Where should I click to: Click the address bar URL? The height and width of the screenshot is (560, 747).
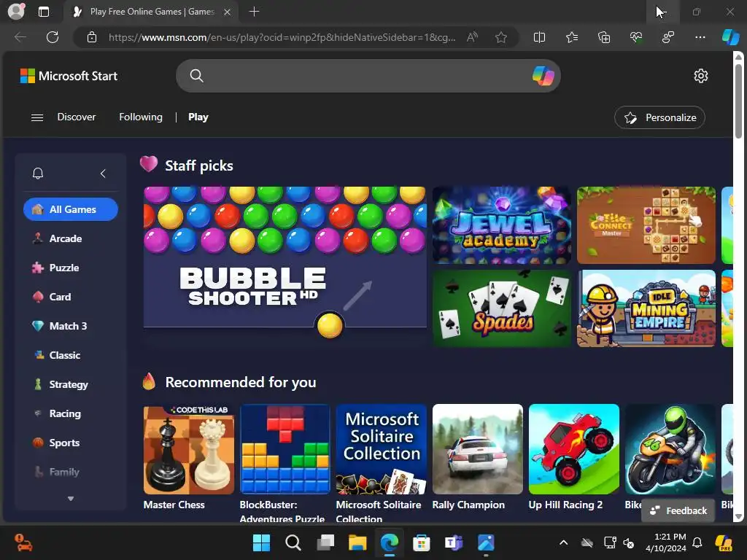(x=281, y=37)
